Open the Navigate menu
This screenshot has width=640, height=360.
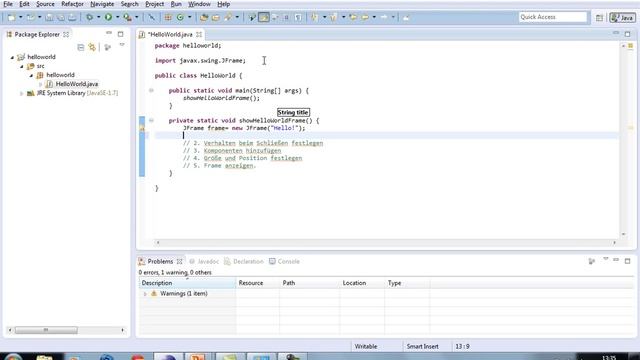tap(102, 4)
